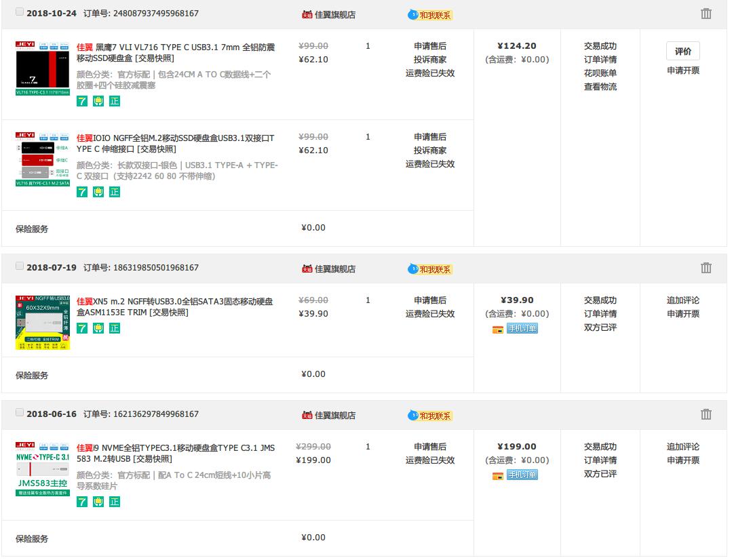Open 和我联系 chat for 2018-10-24 order

[x=430, y=15]
